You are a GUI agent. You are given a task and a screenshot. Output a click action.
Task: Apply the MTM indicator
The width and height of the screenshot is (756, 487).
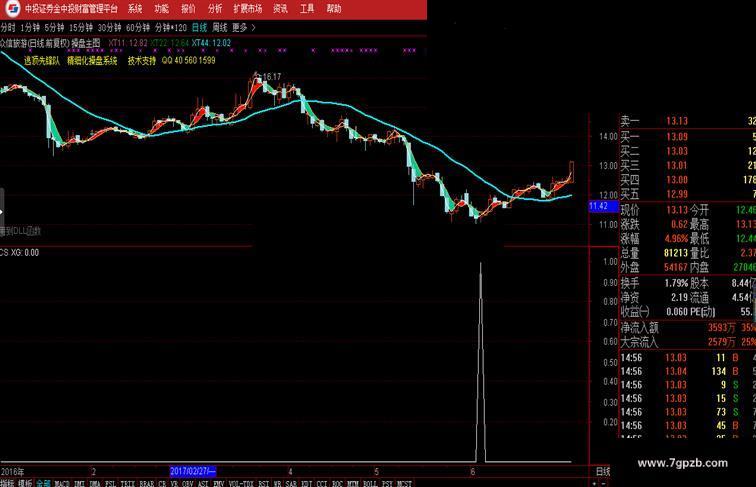[353, 483]
